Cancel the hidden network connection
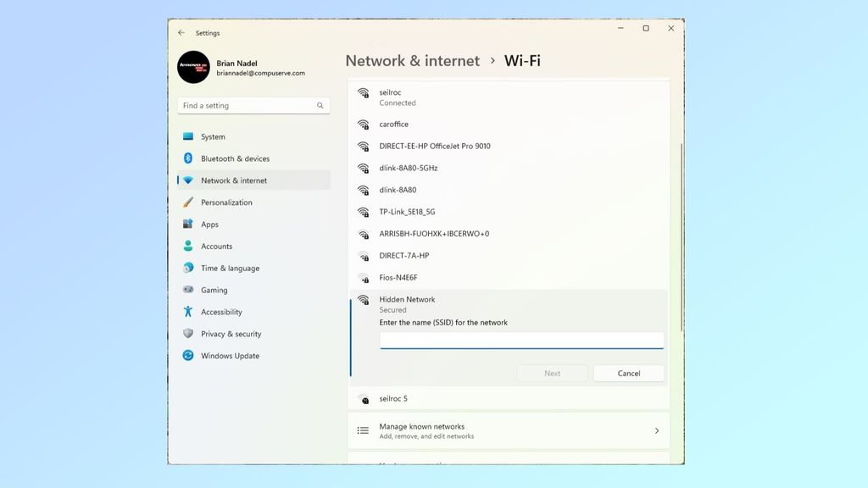The width and height of the screenshot is (868, 488). (x=628, y=373)
